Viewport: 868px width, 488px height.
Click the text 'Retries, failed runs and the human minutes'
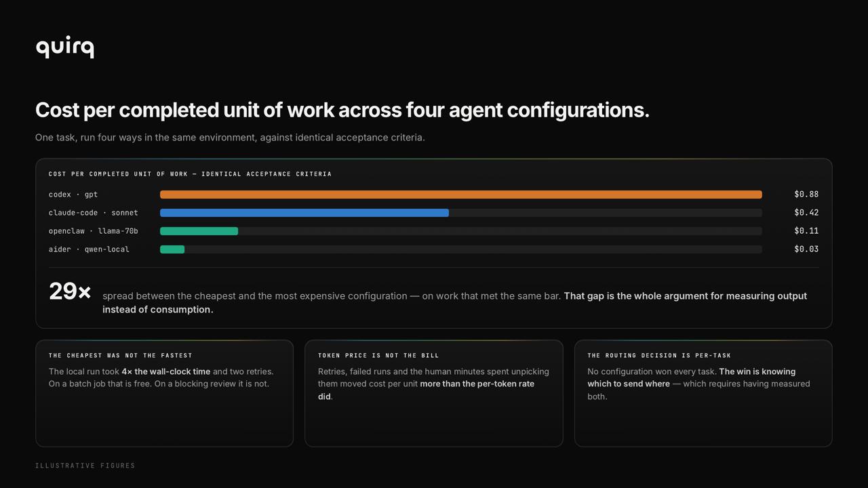pos(403,371)
